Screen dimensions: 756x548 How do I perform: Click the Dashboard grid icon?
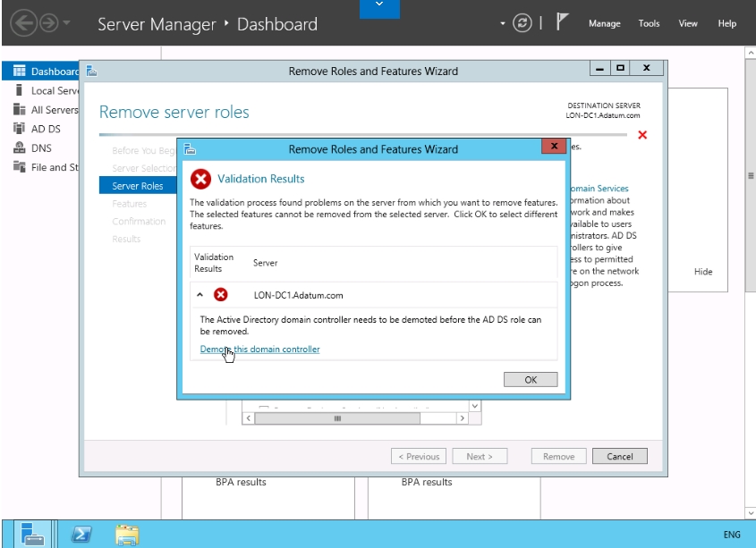[20, 71]
